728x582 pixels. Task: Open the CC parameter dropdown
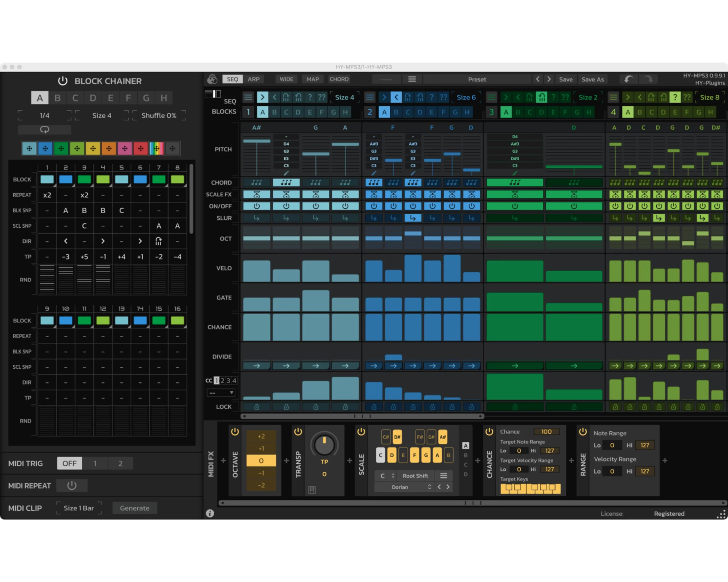(221, 392)
